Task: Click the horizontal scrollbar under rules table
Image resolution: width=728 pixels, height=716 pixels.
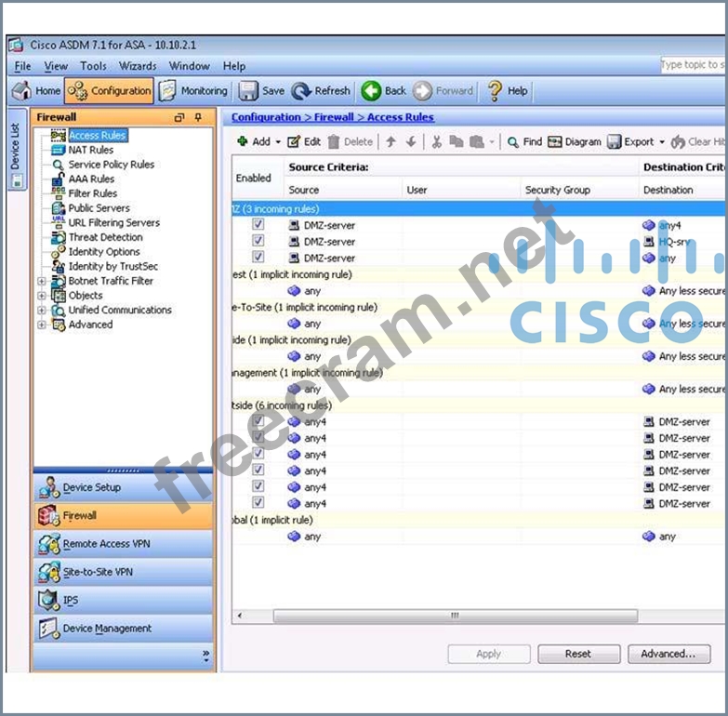Action: pos(455,616)
